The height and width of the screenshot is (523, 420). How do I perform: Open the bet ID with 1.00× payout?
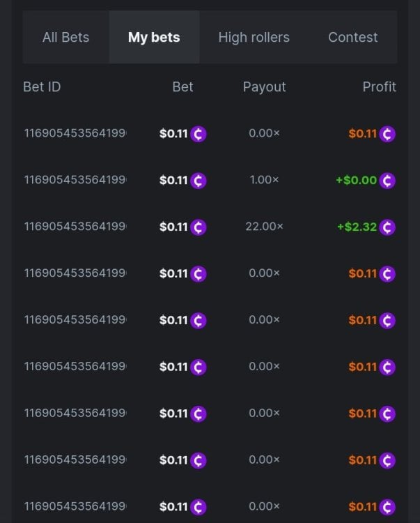click(75, 181)
